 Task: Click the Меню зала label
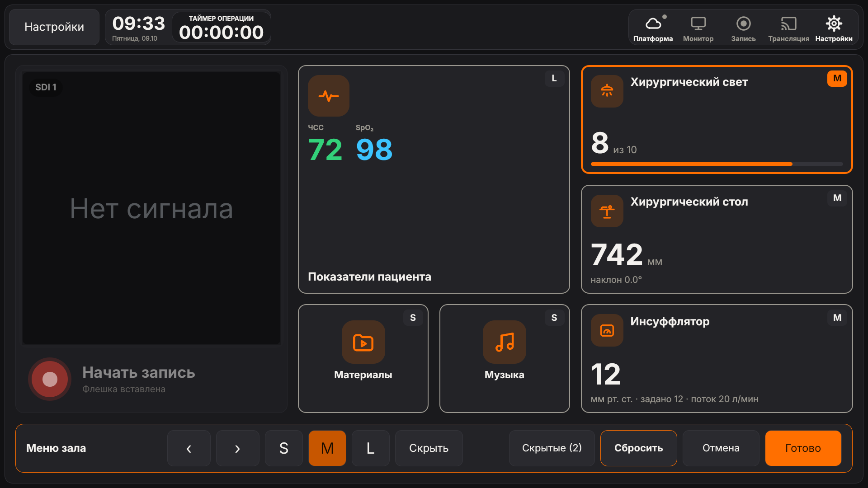tap(56, 448)
